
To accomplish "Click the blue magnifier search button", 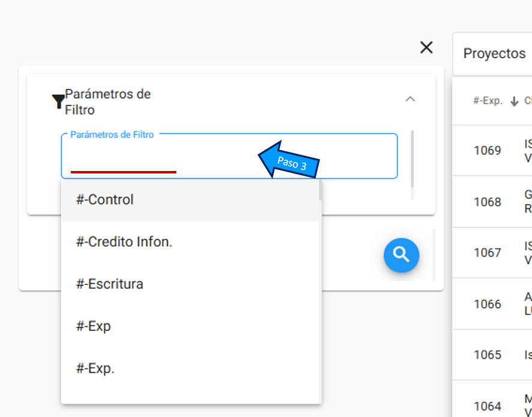I will point(401,255).
